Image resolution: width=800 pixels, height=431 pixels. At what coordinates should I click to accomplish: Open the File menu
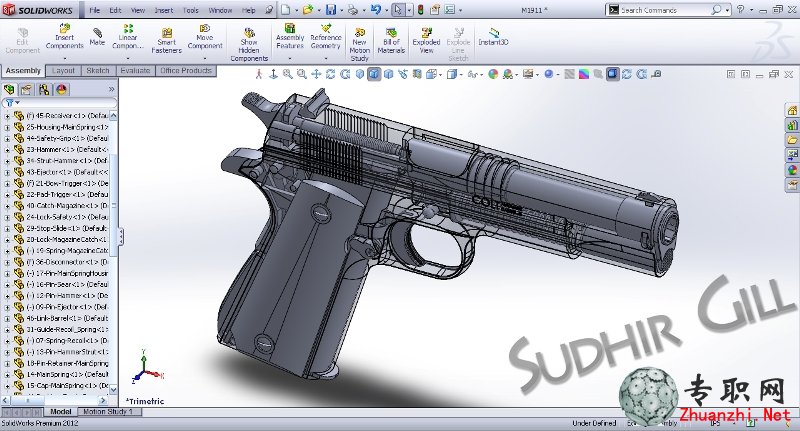95,10
